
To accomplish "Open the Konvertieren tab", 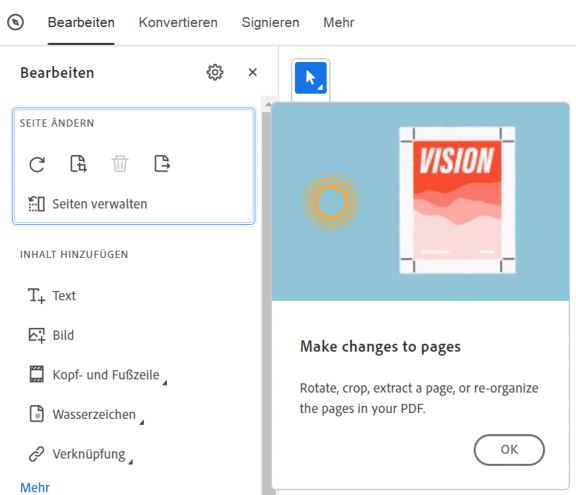I will [178, 22].
